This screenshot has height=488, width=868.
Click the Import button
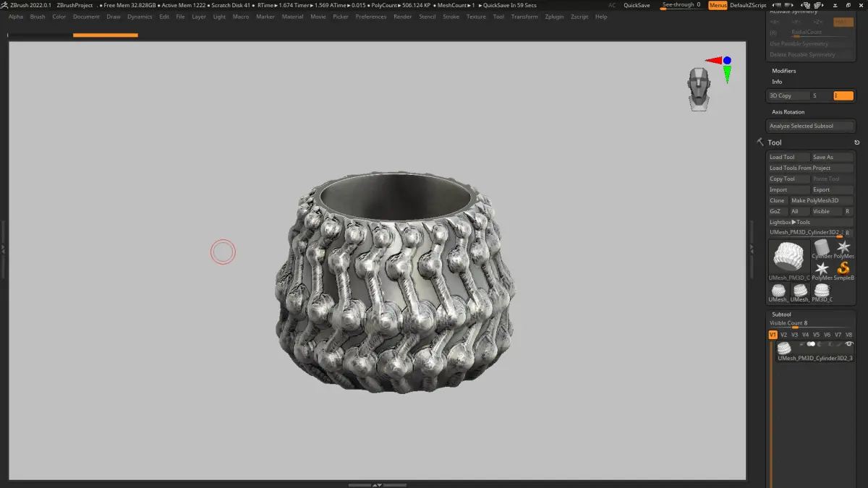coord(788,189)
